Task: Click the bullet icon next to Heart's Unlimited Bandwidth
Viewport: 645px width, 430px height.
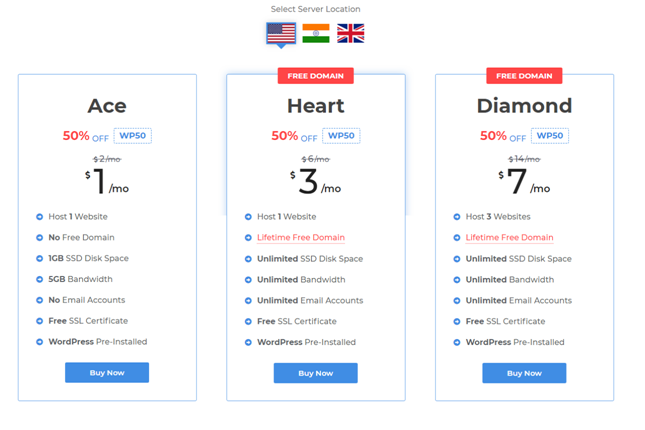Action: click(248, 280)
